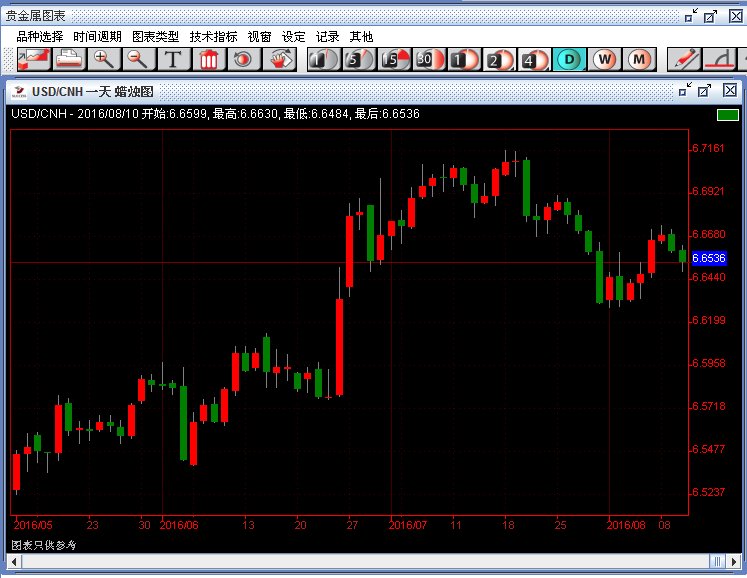Select the monthly M timeframe button

(x=639, y=60)
